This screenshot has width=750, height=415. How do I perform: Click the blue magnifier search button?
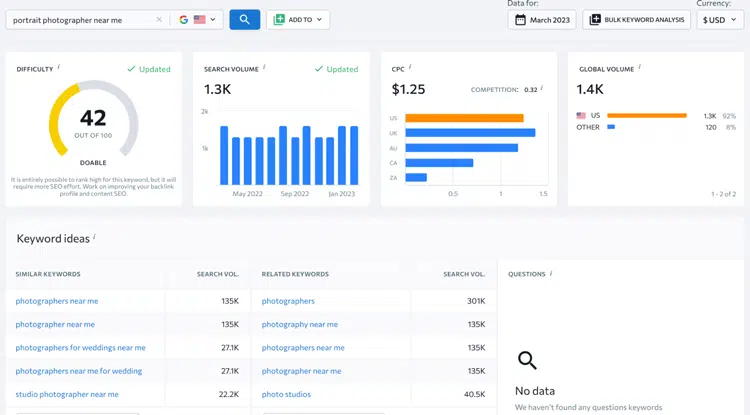244,20
